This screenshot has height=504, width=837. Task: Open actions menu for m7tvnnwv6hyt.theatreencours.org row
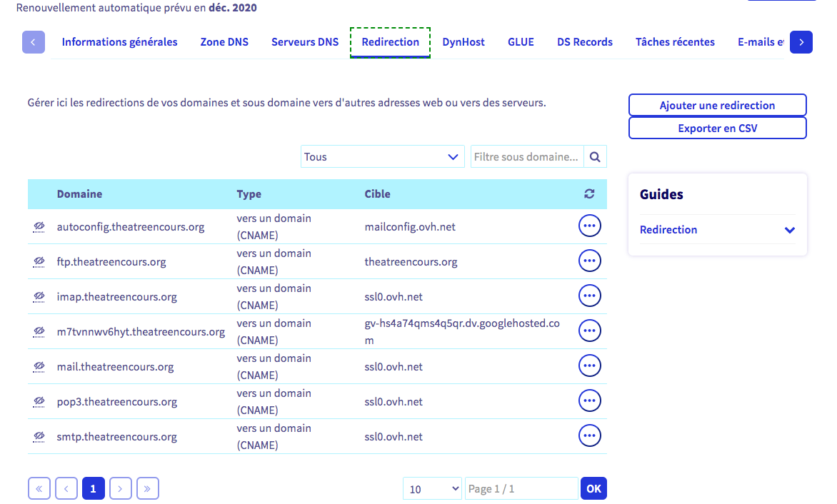(x=589, y=331)
